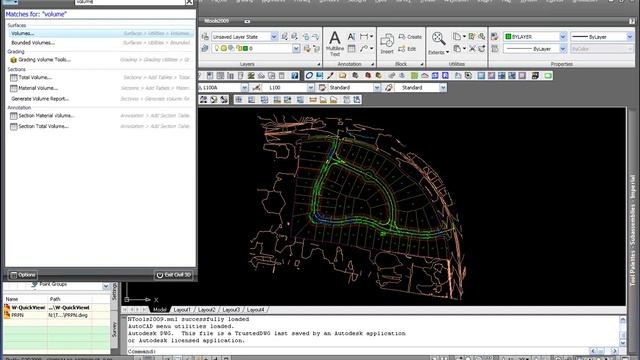Click the delete X icon in Utilities
The width and height of the screenshot is (640, 360).
(472, 49)
